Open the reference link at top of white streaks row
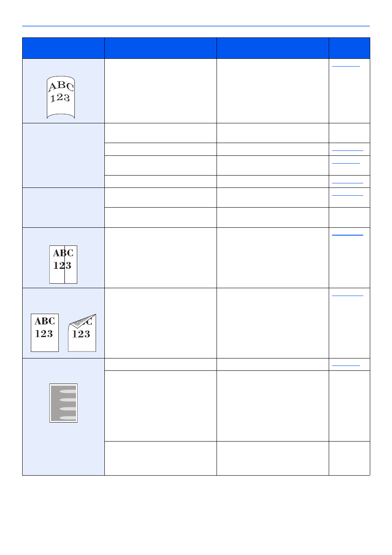This screenshot has width=392, height=555. tap(346, 365)
